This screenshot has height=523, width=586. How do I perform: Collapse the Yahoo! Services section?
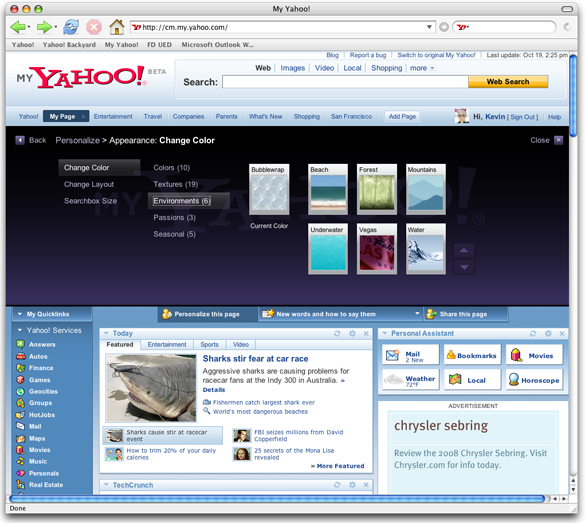[20, 330]
